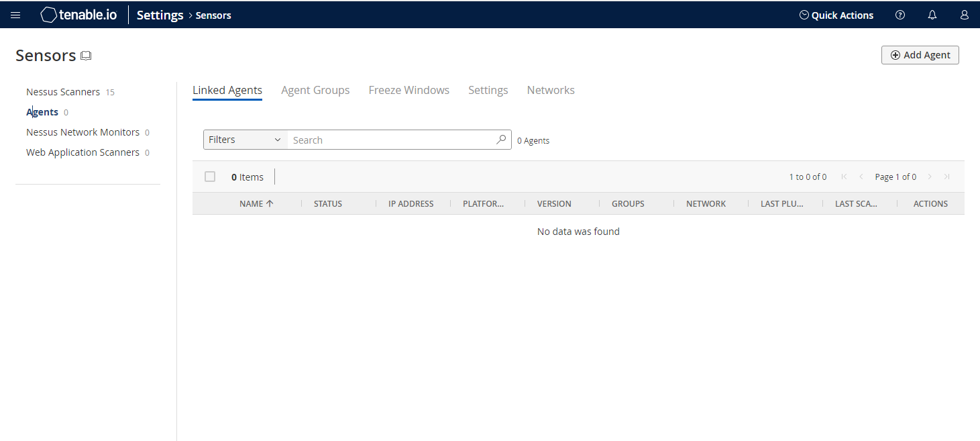This screenshot has width=980, height=441.
Task: Sort by the LAST PLU... column header
Action: click(x=782, y=203)
